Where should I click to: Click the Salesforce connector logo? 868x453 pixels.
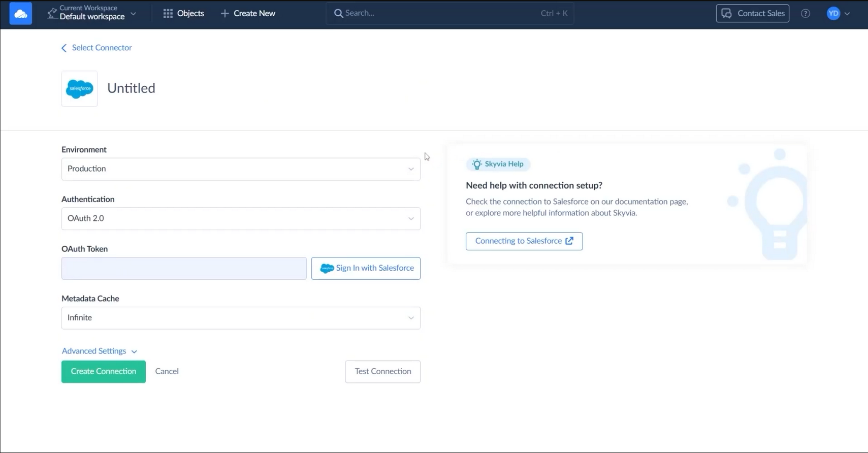coord(79,88)
